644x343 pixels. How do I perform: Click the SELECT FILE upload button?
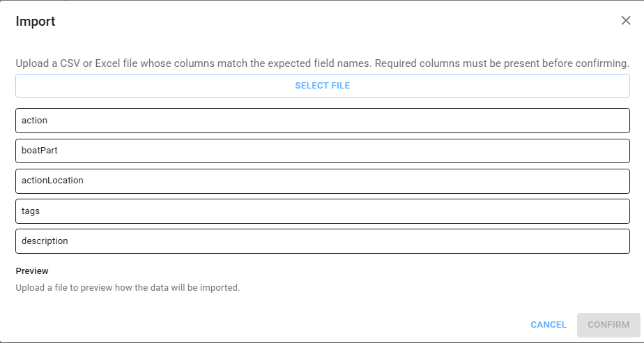(x=322, y=86)
